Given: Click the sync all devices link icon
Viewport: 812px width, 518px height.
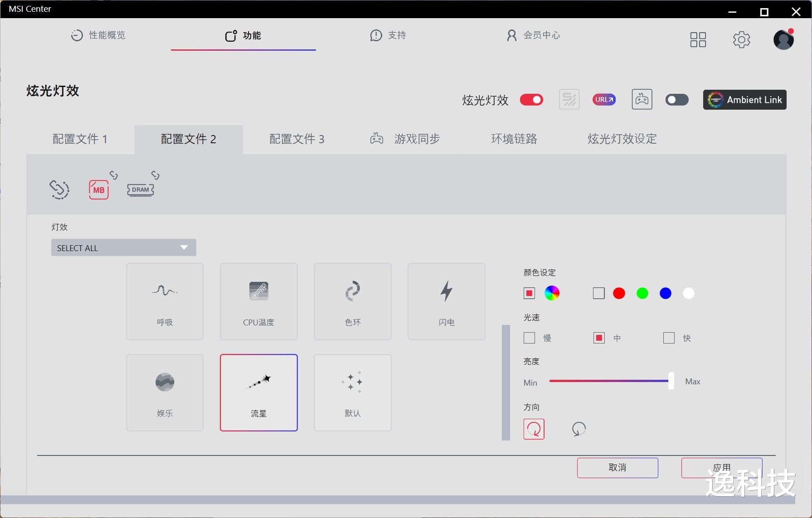Looking at the screenshot, I should 59,189.
